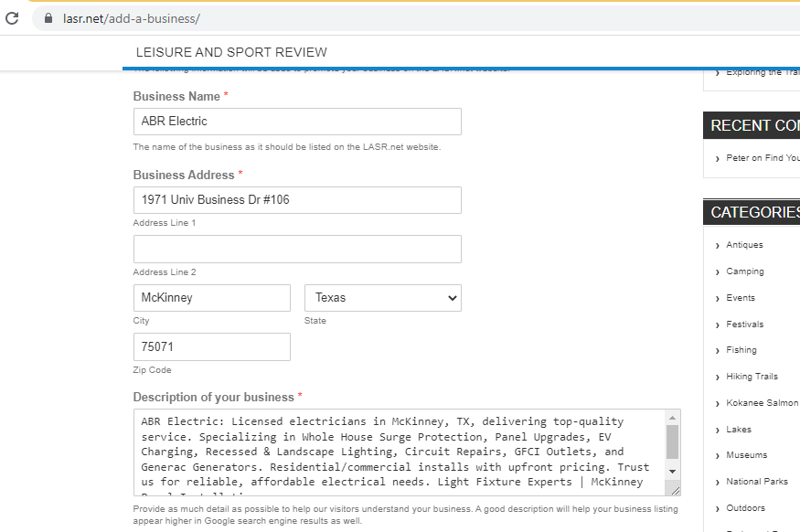
Task: Focus the business description text area
Action: 400,452
